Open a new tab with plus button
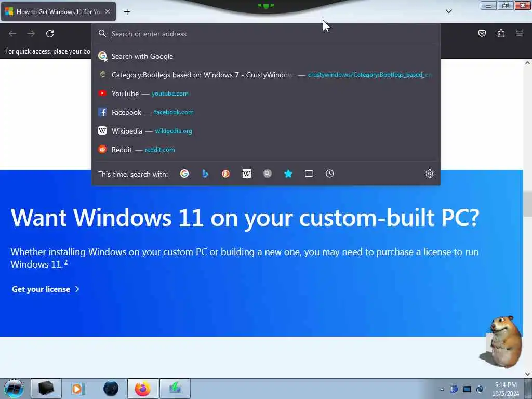This screenshot has width=532, height=399. point(127,12)
